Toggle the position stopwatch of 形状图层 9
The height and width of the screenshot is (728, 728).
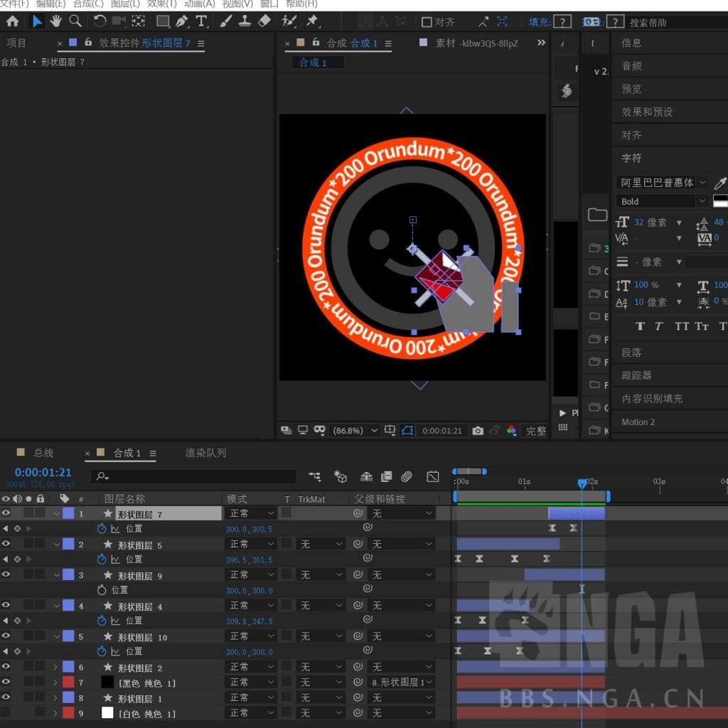pos(102,590)
